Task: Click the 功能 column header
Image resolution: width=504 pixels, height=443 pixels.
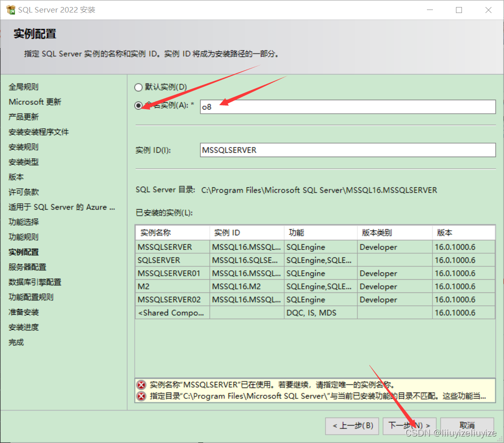Action: click(x=321, y=233)
